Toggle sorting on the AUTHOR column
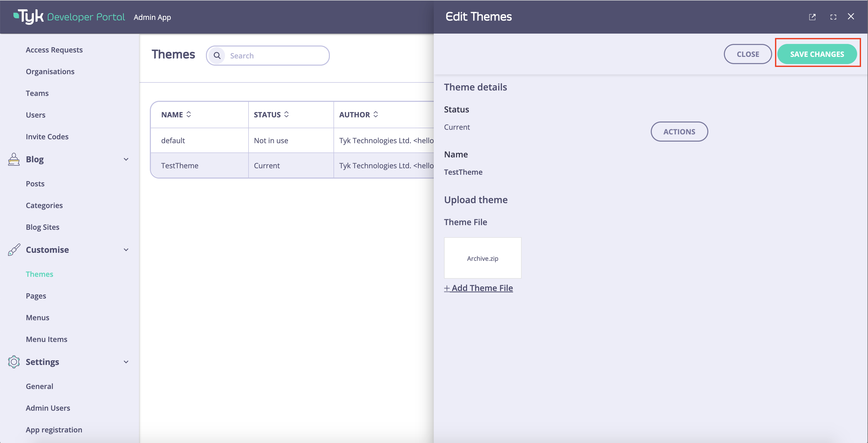Screen dimensions: 868x443 [x=376, y=114]
